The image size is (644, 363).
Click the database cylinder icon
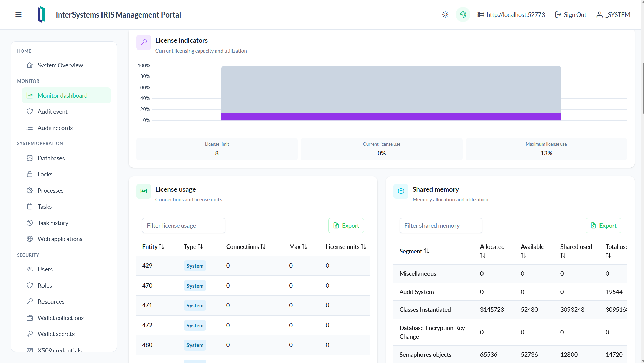pos(30,158)
